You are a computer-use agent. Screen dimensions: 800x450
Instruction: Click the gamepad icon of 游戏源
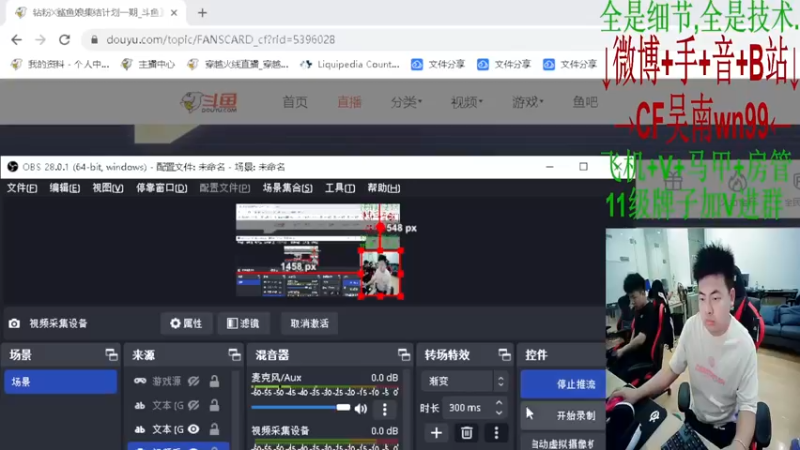click(x=140, y=381)
